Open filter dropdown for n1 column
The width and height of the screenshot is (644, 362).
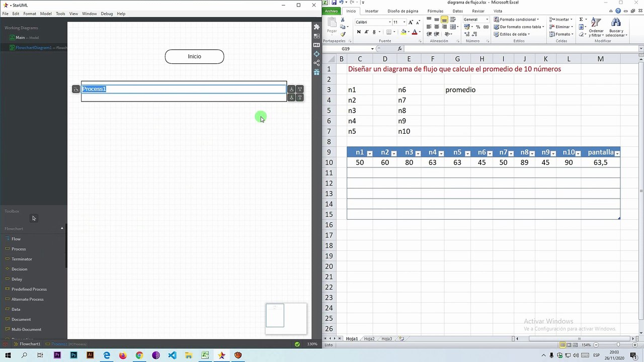click(x=370, y=153)
